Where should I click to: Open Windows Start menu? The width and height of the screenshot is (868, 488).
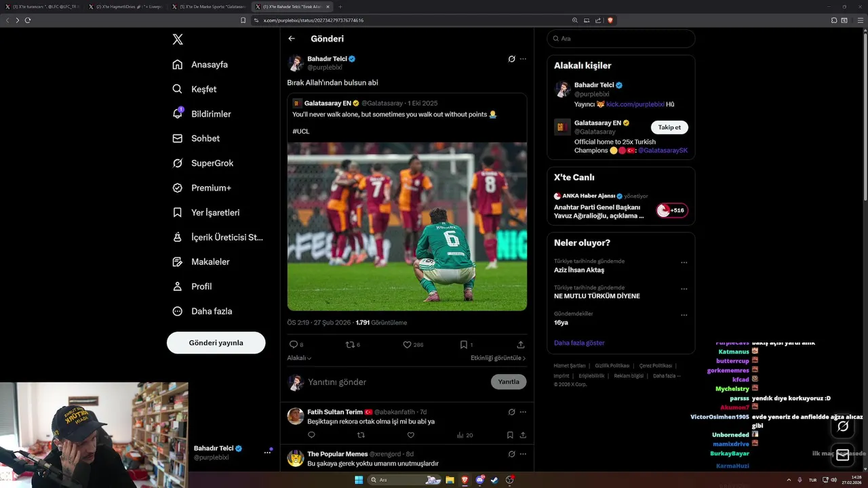coord(358,480)
